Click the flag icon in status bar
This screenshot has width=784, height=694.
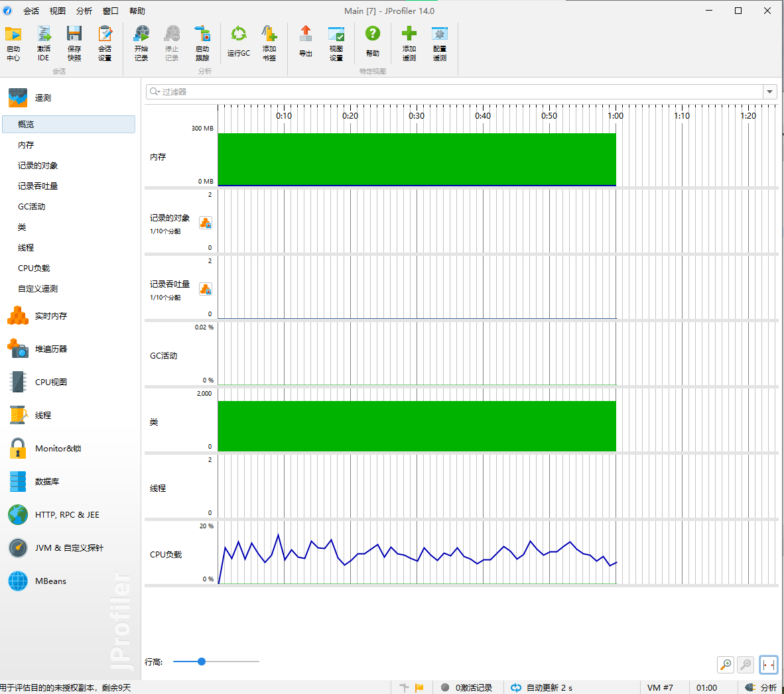coord(419,687)
